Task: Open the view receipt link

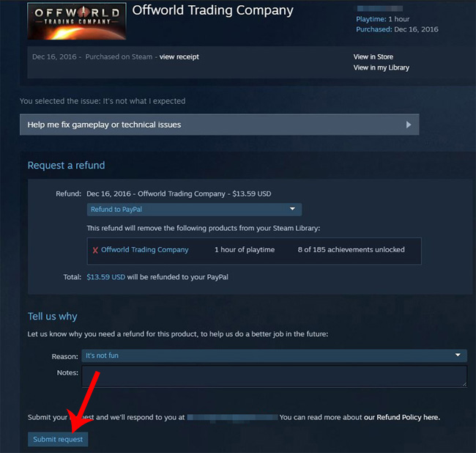Action: [179, 57]
